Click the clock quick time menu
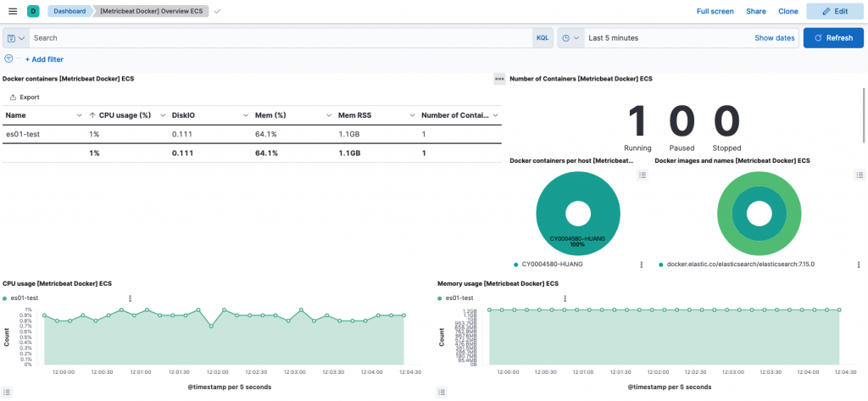868x401 pixels. click(570, 38)
